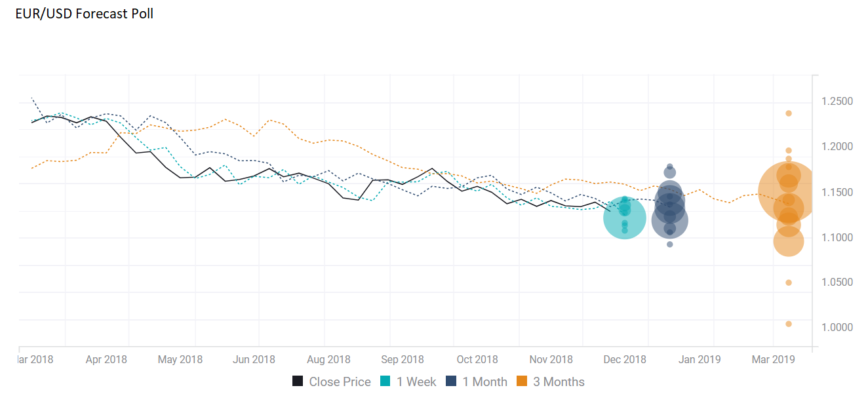868x411 pixels.
Task: Click the orange forecast dot near 1.0500
Action: click(x=789, y=283)
